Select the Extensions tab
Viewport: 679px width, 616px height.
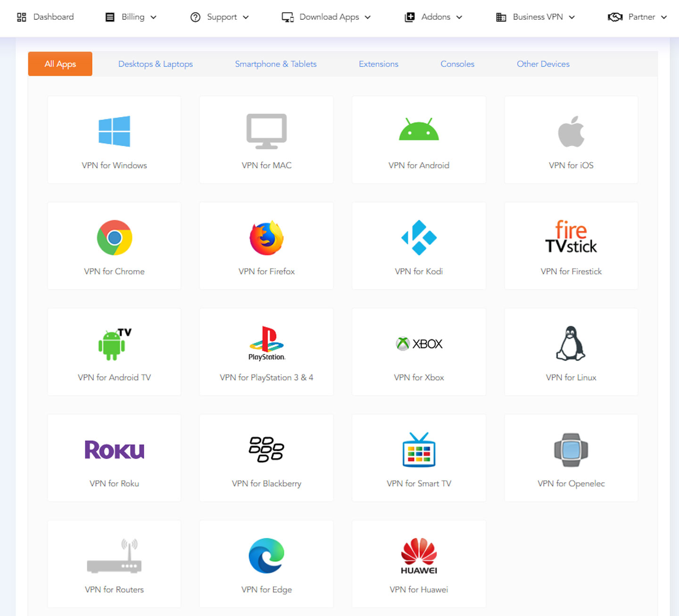coord(378,64)
